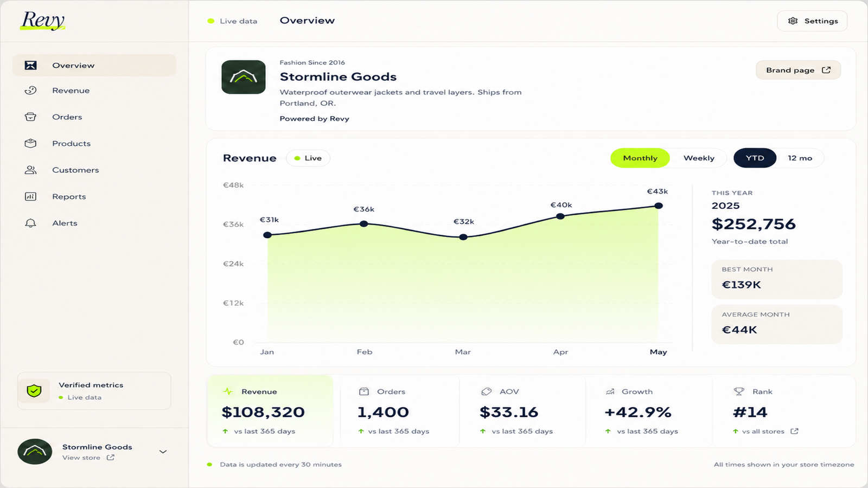Open the Reports chart icon

click(x=30, y=197)
